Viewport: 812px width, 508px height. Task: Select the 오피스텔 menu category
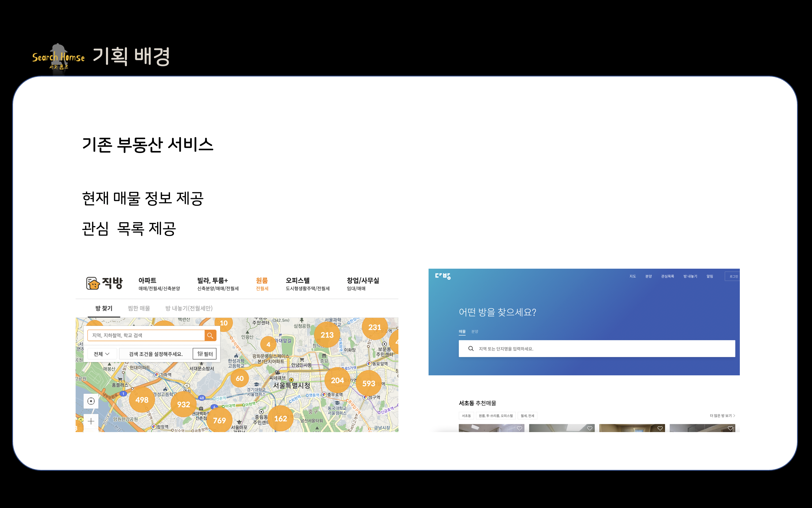point(307,284)
